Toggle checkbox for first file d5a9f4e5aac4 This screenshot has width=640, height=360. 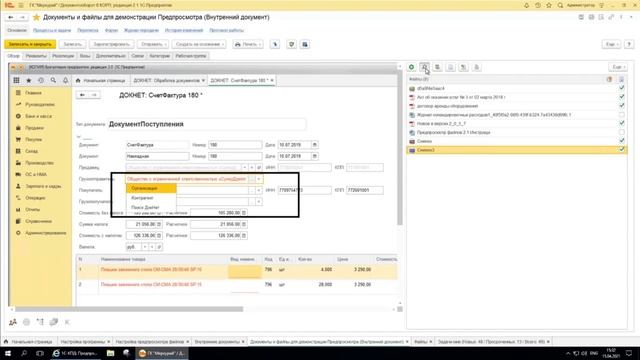click(621, 88)
